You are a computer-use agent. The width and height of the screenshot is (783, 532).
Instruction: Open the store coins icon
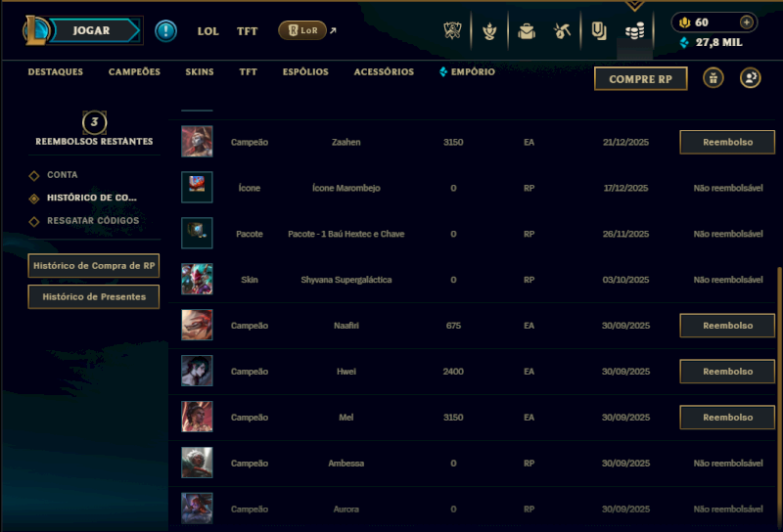(634, 31)
